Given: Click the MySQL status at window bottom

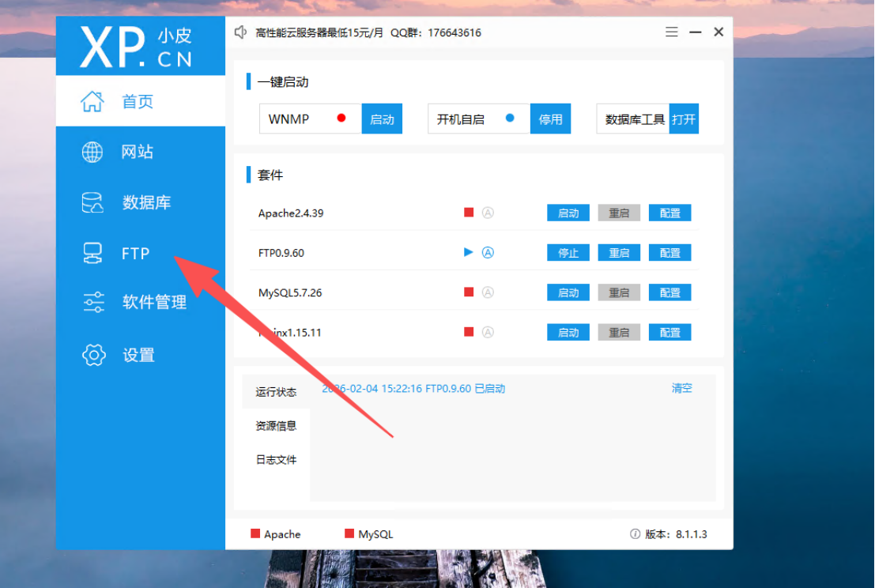Looking at the screenshot, I should [x=369, y=534].
